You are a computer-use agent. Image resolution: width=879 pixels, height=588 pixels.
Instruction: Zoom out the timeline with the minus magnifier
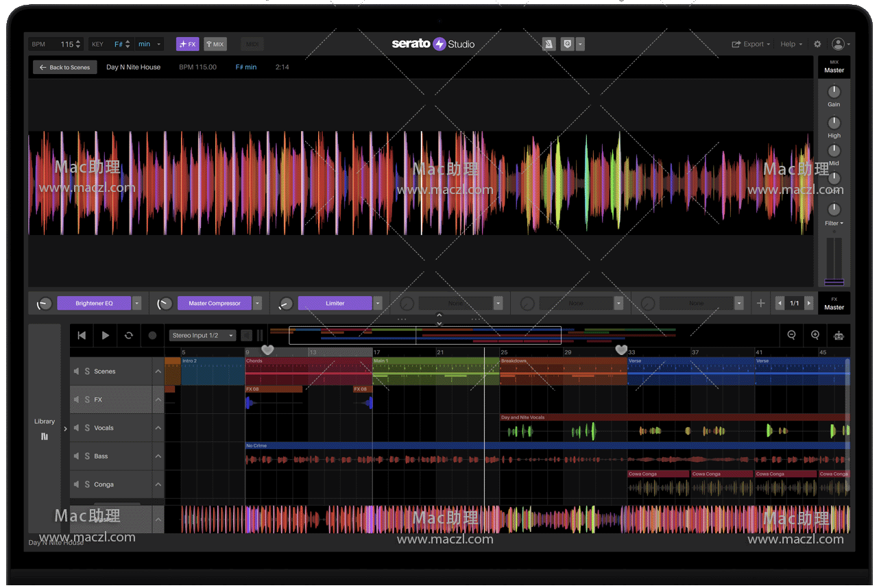791,335
